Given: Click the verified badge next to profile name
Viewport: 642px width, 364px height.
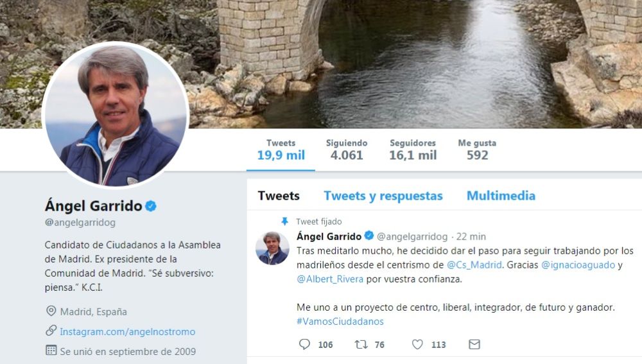Looking at the screenshot, I should (x=151, y=206).
